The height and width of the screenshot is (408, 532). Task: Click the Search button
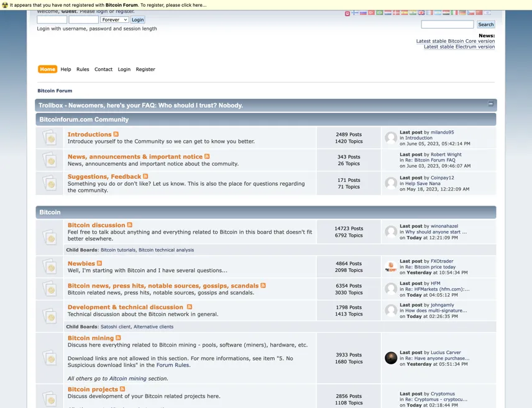pos(486,24)
